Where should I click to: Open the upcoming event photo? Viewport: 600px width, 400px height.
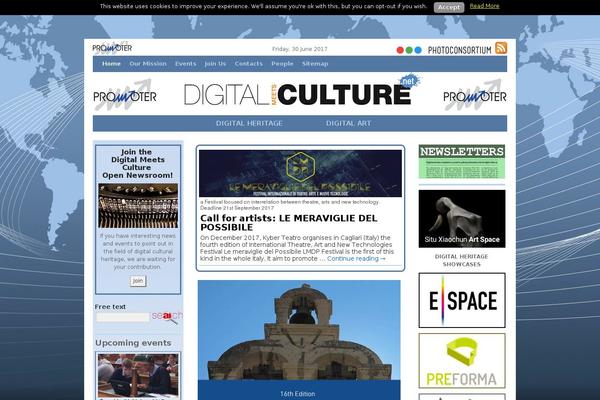[x=138, y=375]
